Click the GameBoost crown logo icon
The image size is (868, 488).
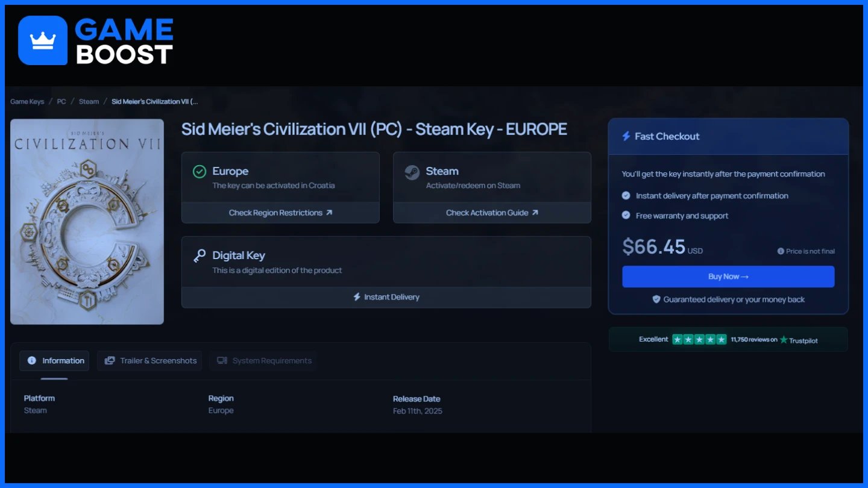pyautogui.click(x=43, y=40)
